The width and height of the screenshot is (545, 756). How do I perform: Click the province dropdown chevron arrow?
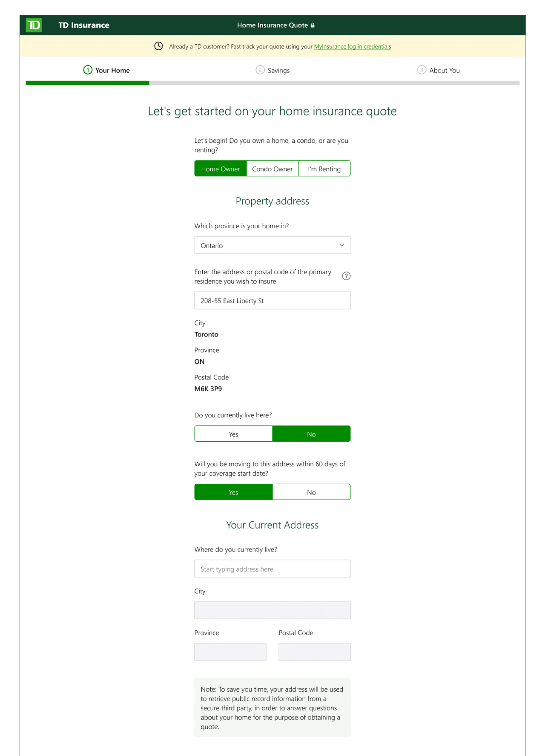point(341,245)
